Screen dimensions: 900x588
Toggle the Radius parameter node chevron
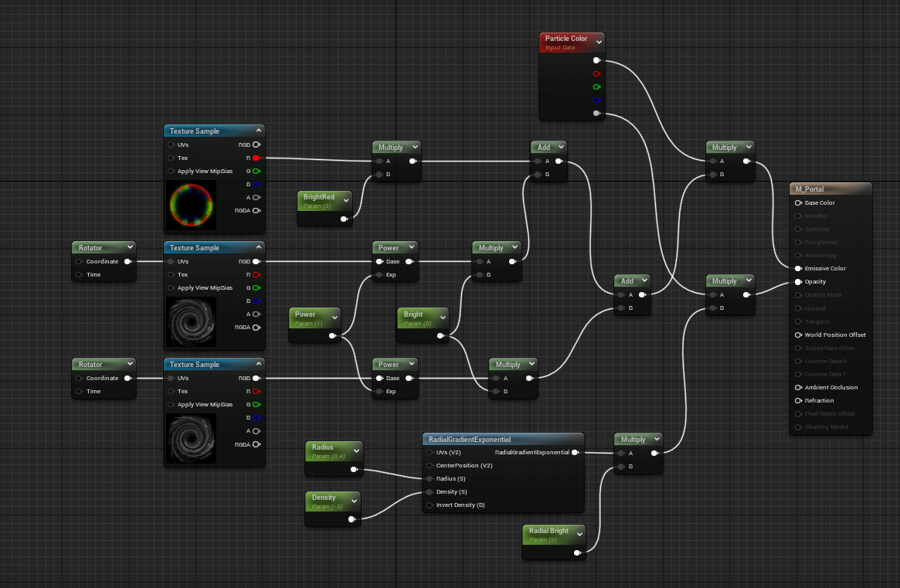click(356, 450)
